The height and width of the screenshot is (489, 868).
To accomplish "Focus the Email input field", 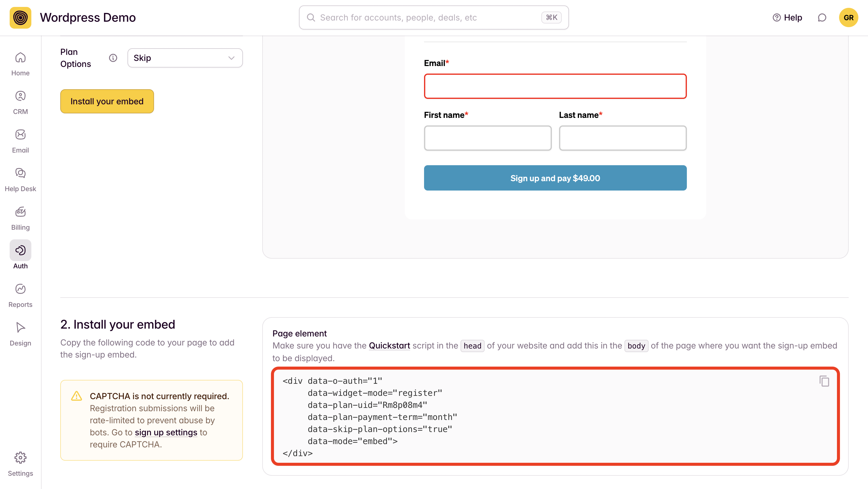I will tap(555, 86).
